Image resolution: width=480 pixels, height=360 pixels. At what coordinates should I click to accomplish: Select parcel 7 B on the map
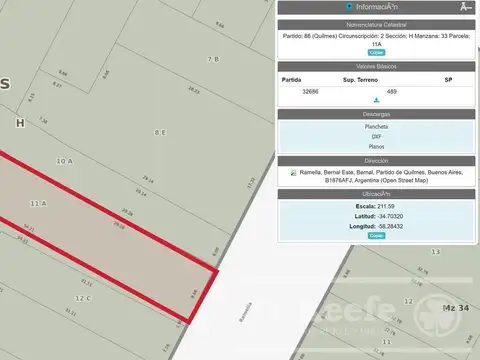(213, 59)
